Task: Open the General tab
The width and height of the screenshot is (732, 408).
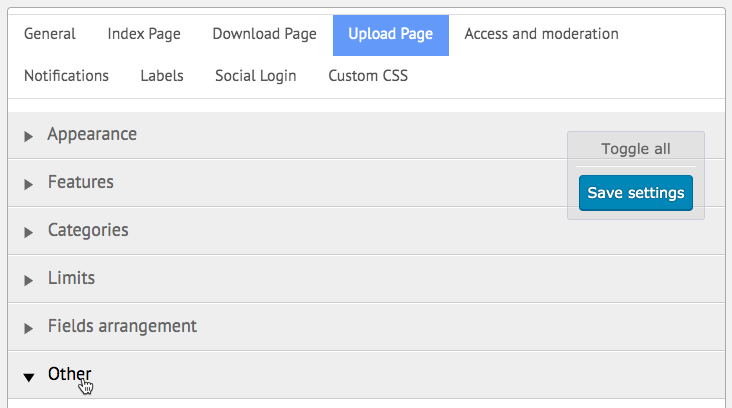Action: pyautogui.click(x=49, y=34)
